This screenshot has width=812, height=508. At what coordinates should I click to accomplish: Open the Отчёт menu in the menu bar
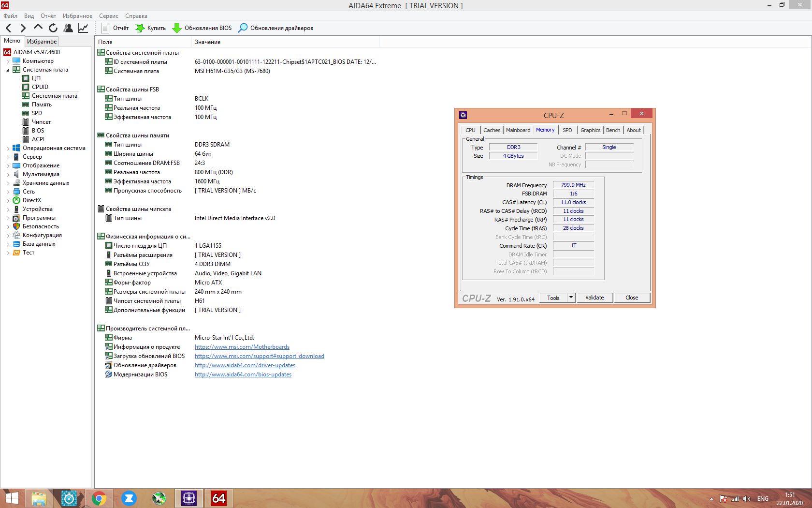click(x=48, y=16)
